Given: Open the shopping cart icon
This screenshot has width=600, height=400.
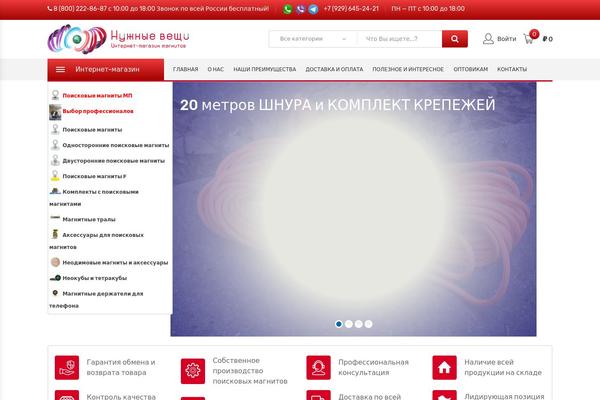Looking at the screenshot, I should click(529, 39).
